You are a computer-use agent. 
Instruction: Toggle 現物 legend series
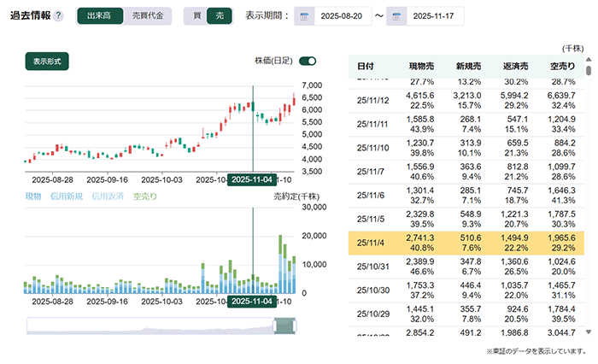pos(33,197)
